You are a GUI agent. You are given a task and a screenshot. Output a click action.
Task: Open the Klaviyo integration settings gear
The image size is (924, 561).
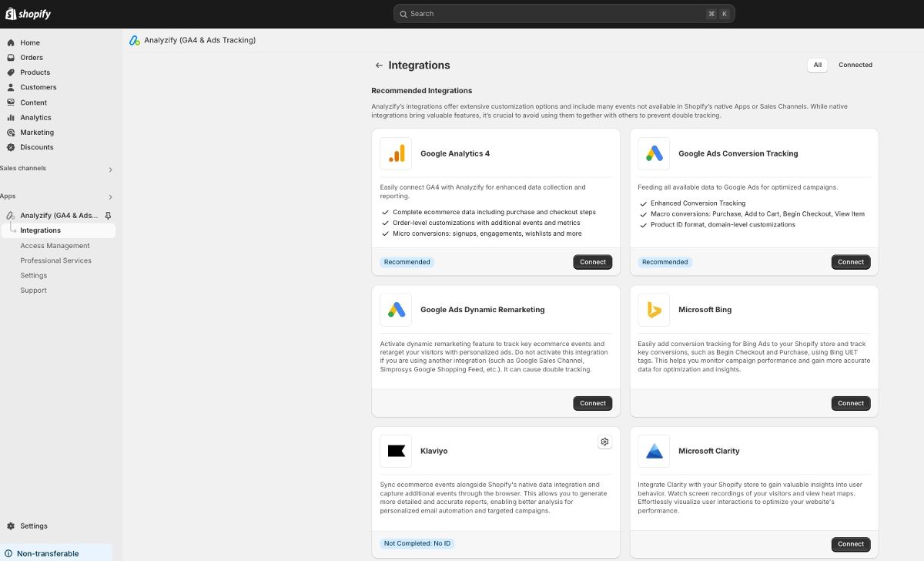coord(605,442)
